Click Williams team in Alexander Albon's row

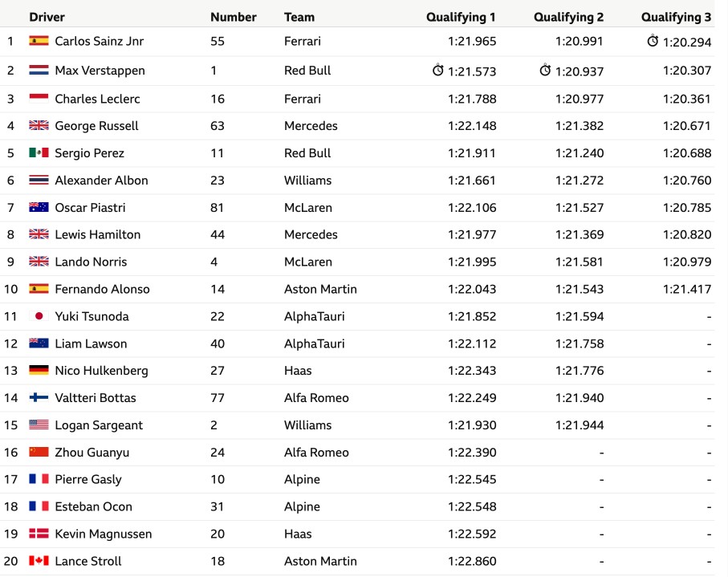[x=308, y=180]
